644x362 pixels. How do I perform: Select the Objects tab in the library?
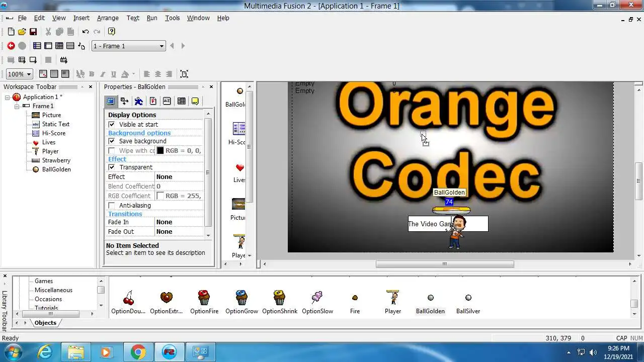click(x=45, y=323)
